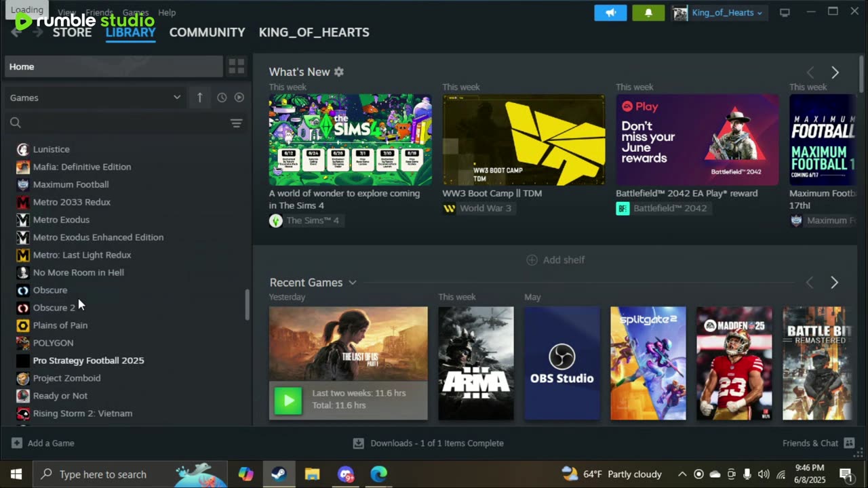868x488 pixels.
Task: Open Windows notification center icon
Action: coord(846,474)
